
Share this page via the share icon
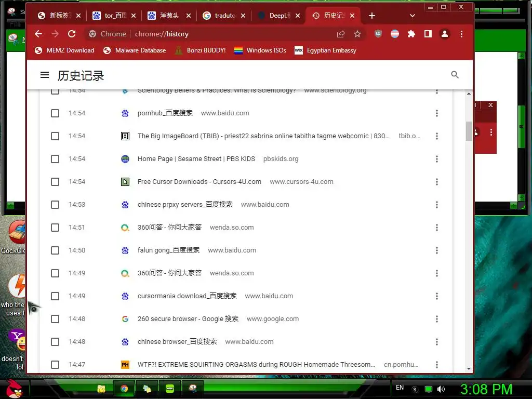point(341,34)
